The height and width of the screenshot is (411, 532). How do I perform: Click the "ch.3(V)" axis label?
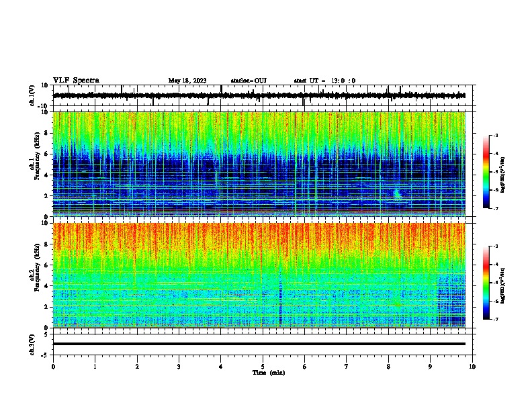click(x=32, y=345)
